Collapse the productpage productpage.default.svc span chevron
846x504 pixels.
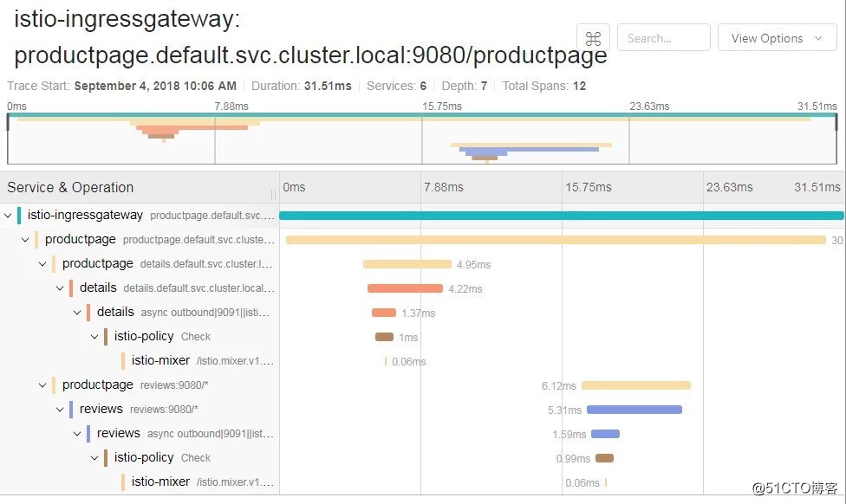[x=25, y=240]
